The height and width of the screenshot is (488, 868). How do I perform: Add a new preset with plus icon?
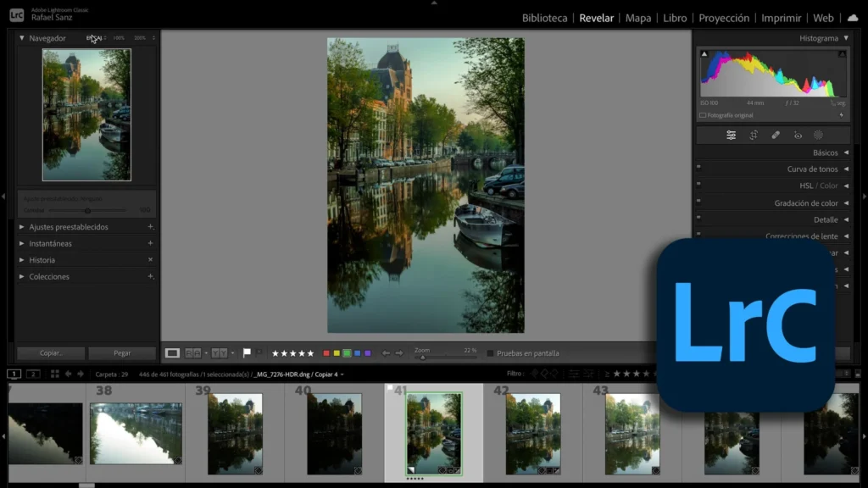pyautogui.click(x=150, y=227)
